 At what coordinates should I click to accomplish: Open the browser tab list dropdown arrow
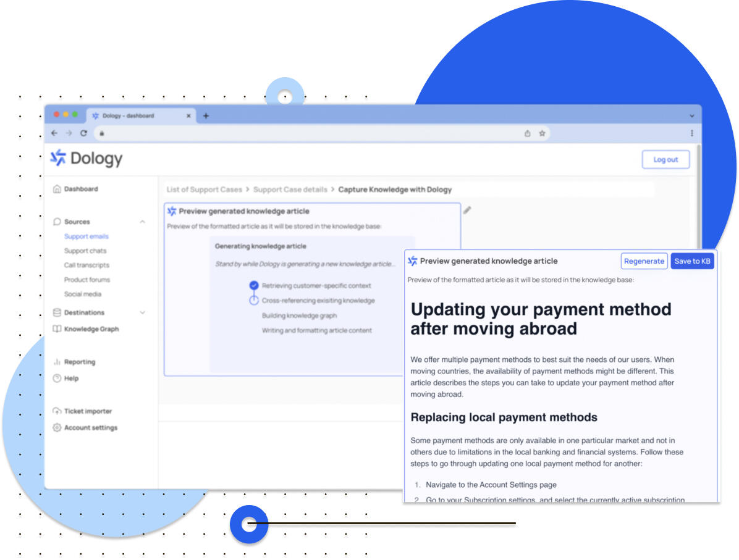pos(691,116)
